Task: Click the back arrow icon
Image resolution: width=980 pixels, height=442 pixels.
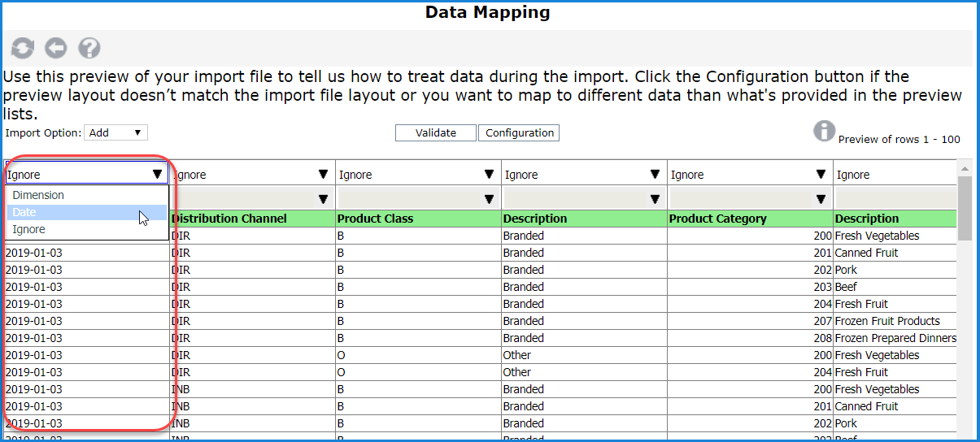Action: 55,49
